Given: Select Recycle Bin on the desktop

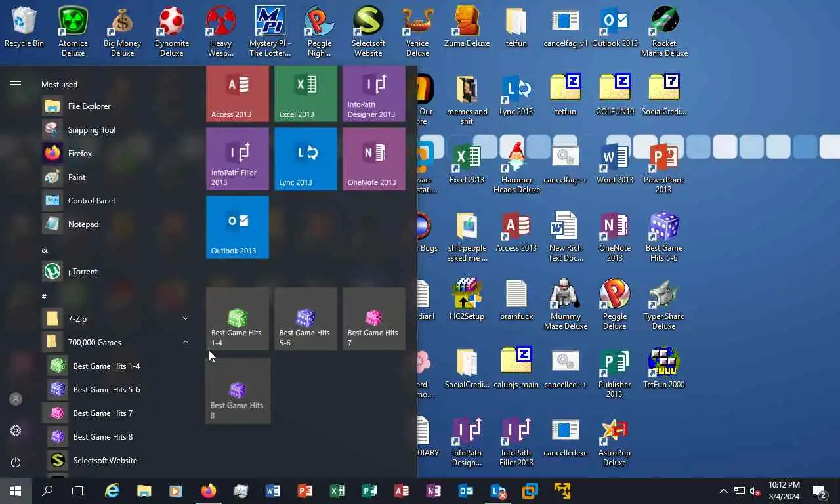Looking at the screenshot, I should (x=24, y=28).
